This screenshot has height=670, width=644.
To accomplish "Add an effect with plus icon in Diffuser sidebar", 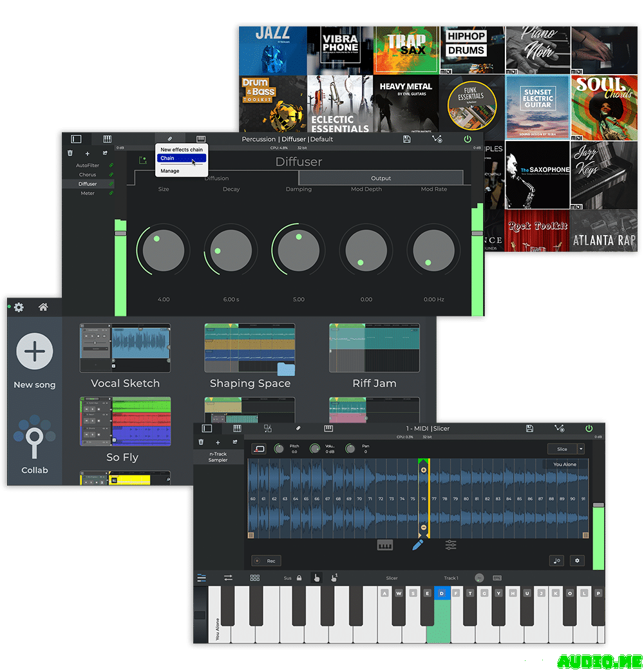I will (x=87, y=153).
